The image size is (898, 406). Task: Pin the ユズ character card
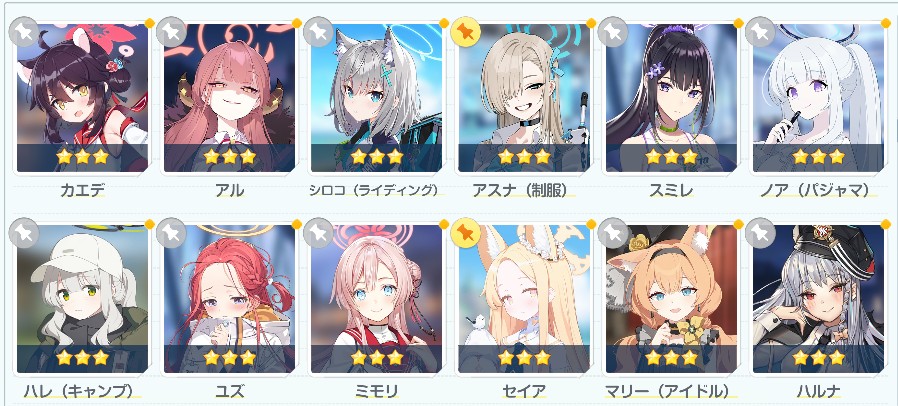pyautogui.click(x=171, y=233)
